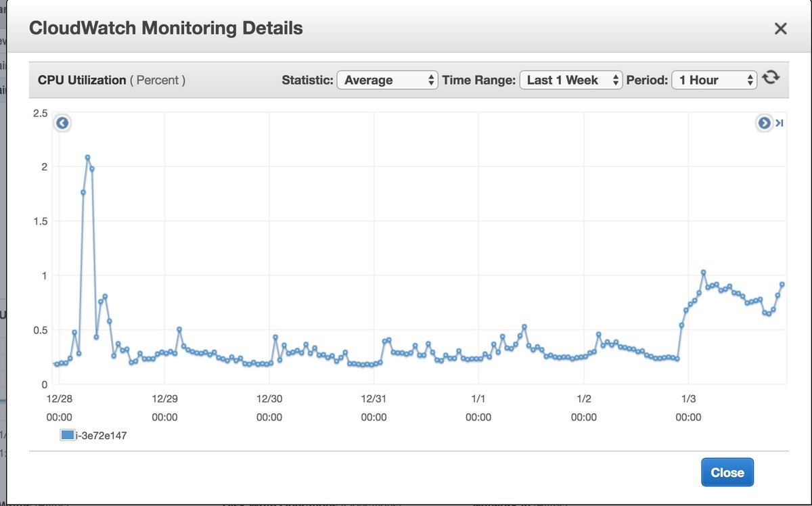Click the 12/30 date label on the x-axis

pos(269,398)
